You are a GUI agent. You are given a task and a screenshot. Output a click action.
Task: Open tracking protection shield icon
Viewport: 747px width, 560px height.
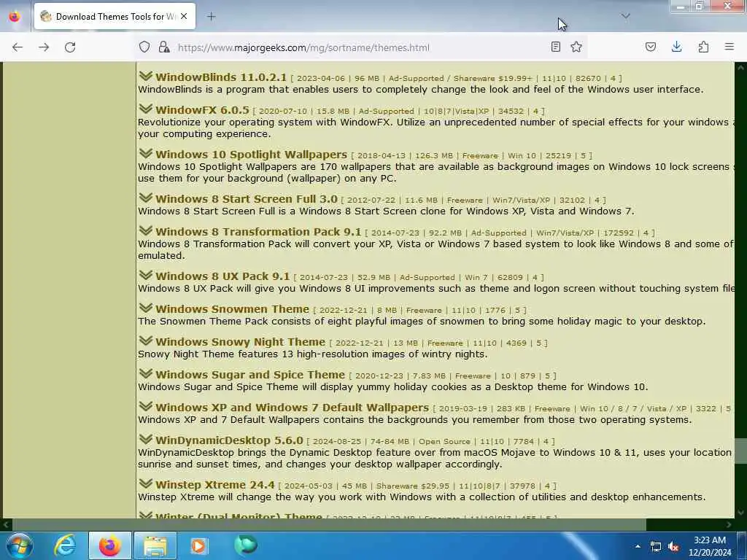(x=144, y=47)
